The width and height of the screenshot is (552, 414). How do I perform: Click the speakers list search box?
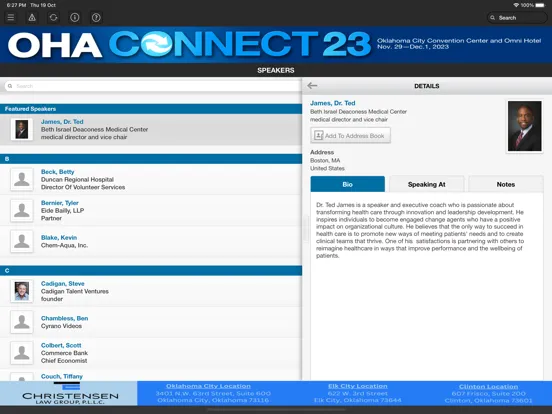[152, 86]
